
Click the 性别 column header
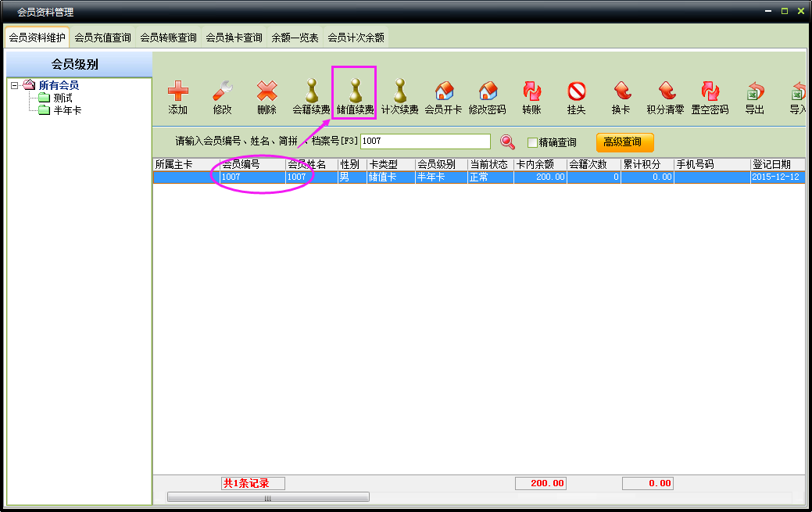point(352,164)
